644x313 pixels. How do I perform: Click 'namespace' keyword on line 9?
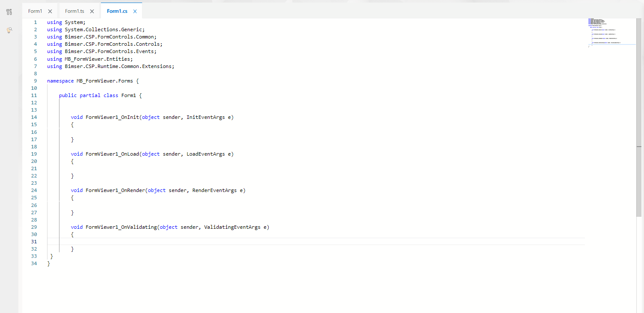pyautogui.click(x=60, y=81)
